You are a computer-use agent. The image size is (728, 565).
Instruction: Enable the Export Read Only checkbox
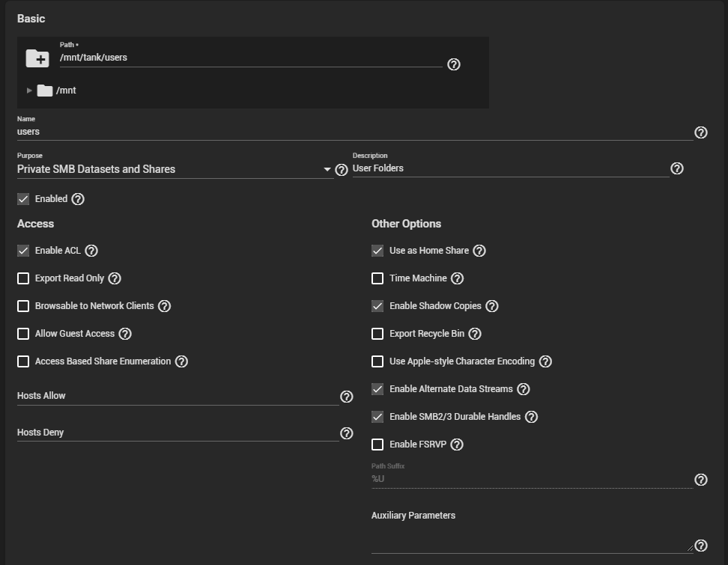coord(23,278)
